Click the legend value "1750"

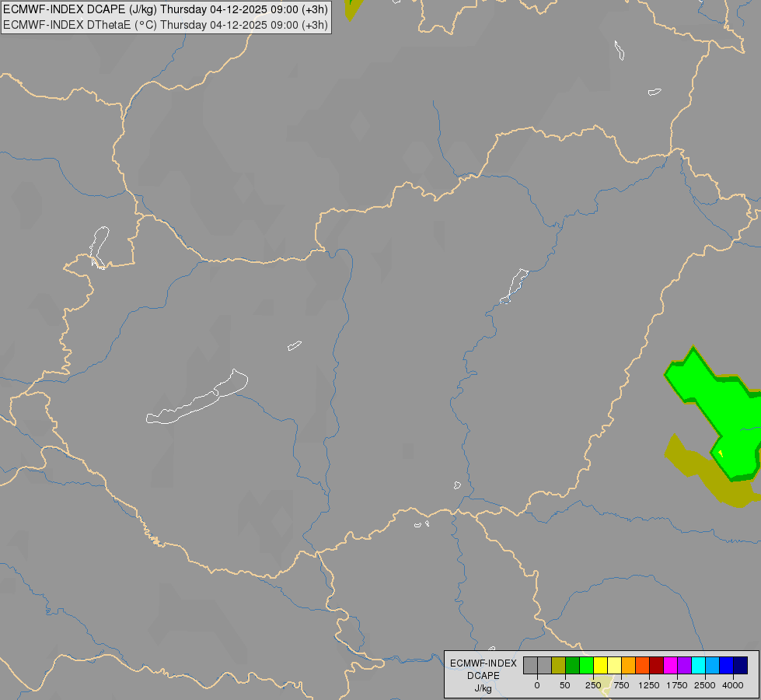coord(677,685)
